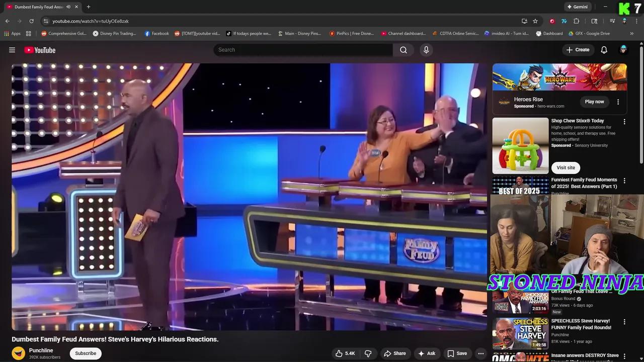Image resolution: width=644 pixels, height=362 pixels.
Task: Open options for Chew Stixx ad
Action: (624, 122)
